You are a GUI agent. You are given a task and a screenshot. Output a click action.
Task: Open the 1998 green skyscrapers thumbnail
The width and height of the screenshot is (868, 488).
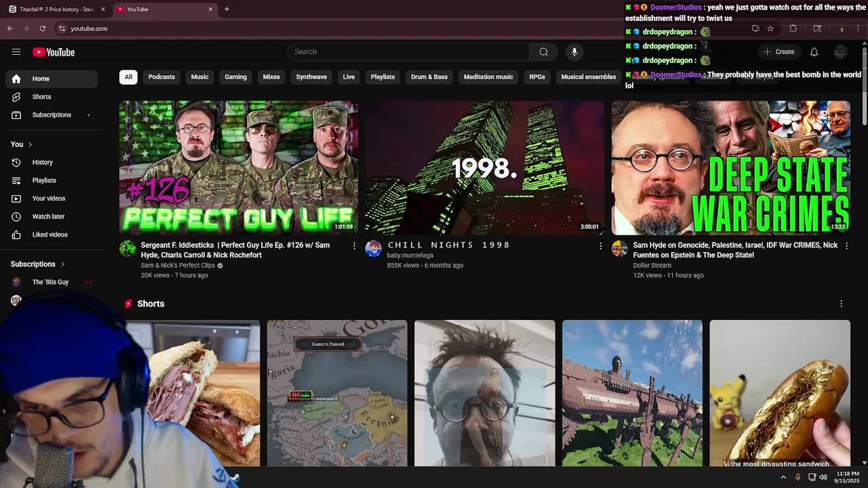point(485,167)
